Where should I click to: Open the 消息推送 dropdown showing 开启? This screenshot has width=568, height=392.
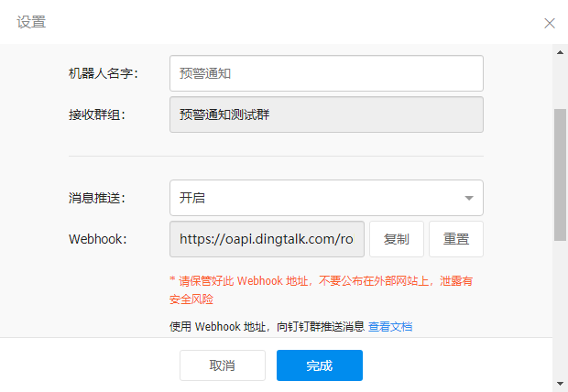(326, 198)
